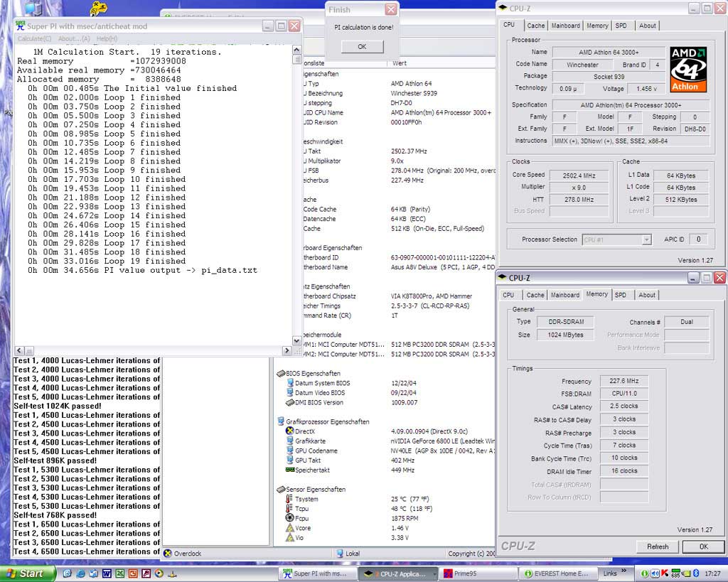
Task: Open Help menu in Super PI
Action: coord(107,38)
